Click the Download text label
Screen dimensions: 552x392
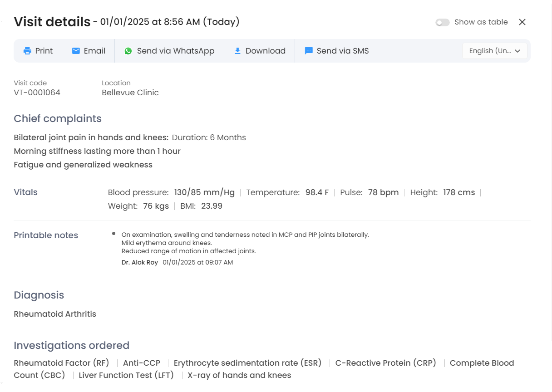[265, 51]
